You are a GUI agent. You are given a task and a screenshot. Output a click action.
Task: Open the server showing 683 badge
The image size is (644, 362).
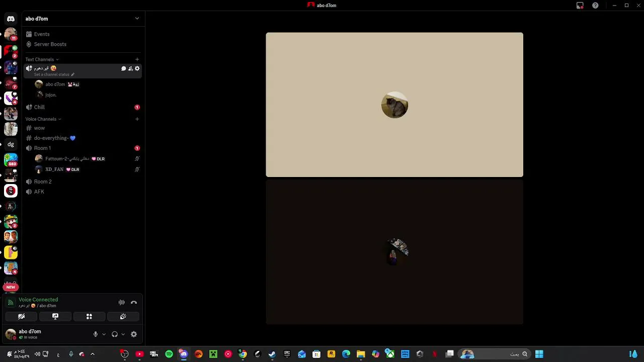(x=11, y=160)
